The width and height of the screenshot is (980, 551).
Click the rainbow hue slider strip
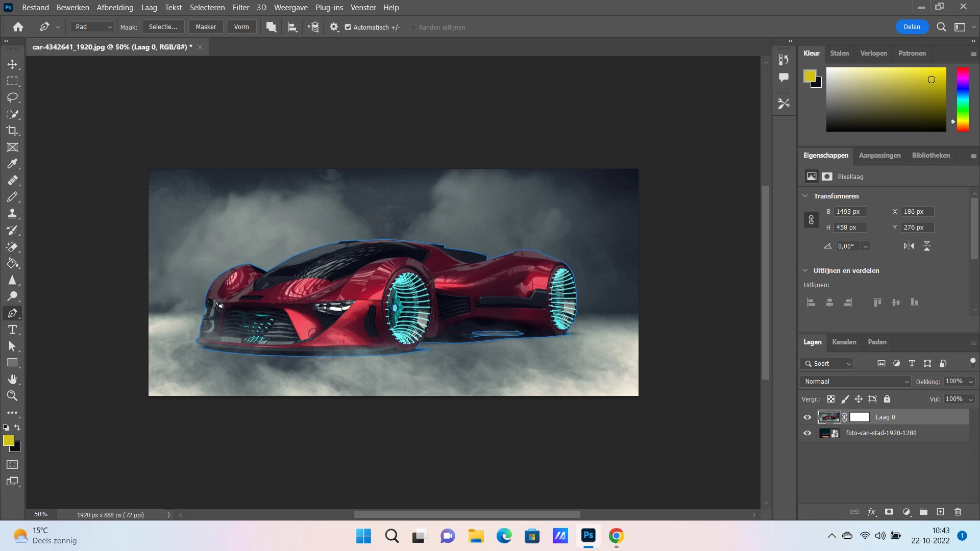[x=963, y=99]
